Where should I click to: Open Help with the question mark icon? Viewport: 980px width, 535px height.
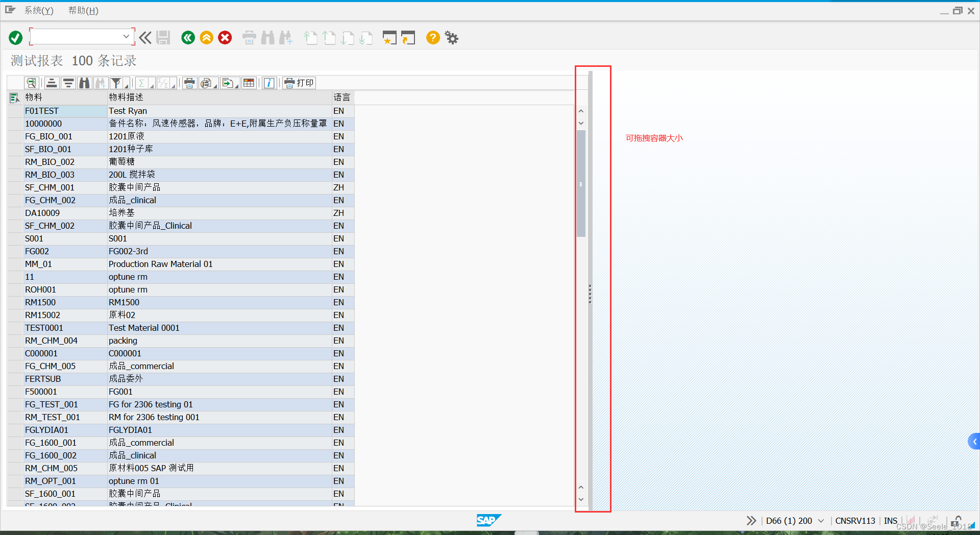433,38
